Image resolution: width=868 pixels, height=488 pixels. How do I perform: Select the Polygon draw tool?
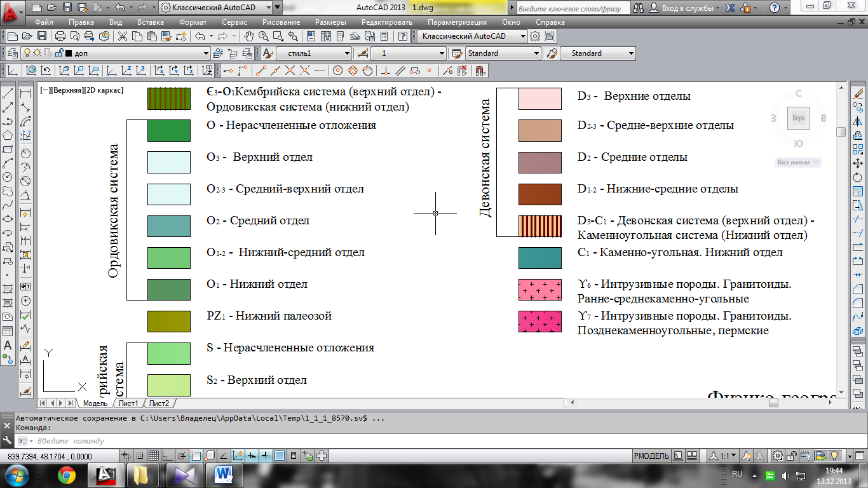coord(8,135)
